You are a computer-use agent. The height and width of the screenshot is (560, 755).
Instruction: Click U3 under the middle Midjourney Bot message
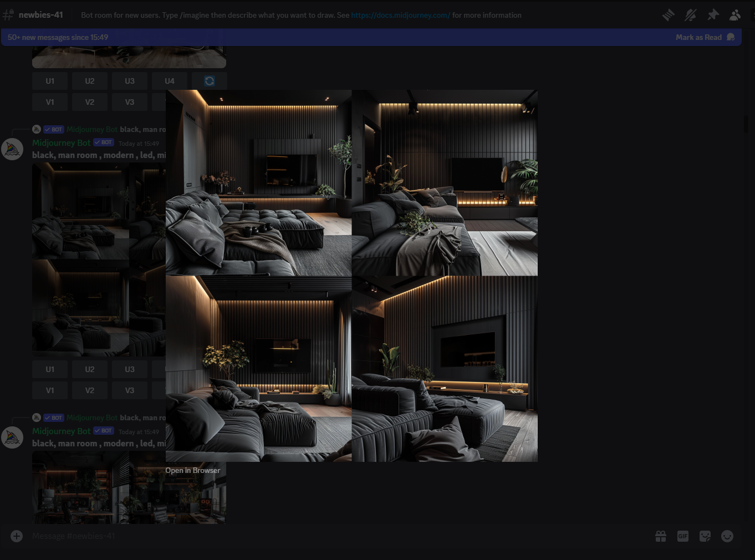[x=130, y=369]
